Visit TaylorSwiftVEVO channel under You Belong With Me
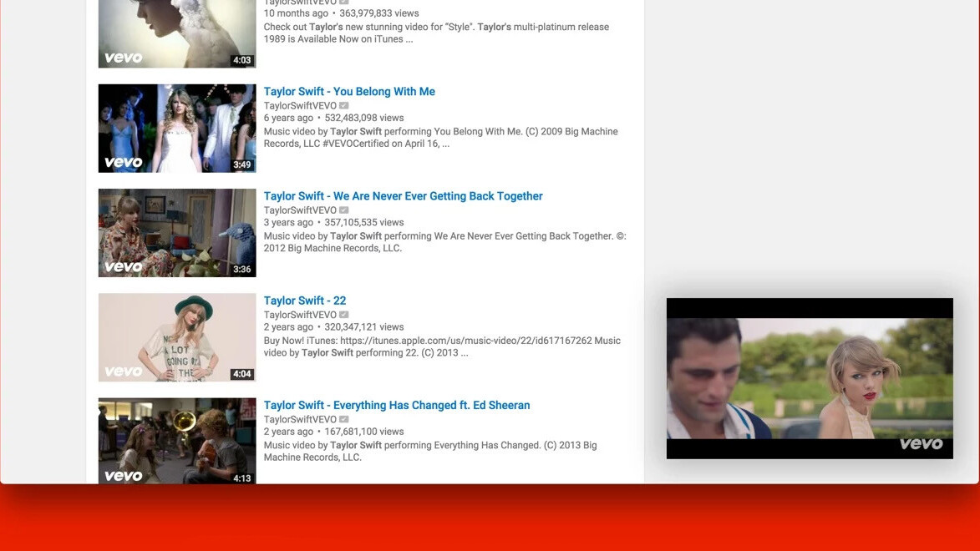980x551 pixels. (300, 106)
